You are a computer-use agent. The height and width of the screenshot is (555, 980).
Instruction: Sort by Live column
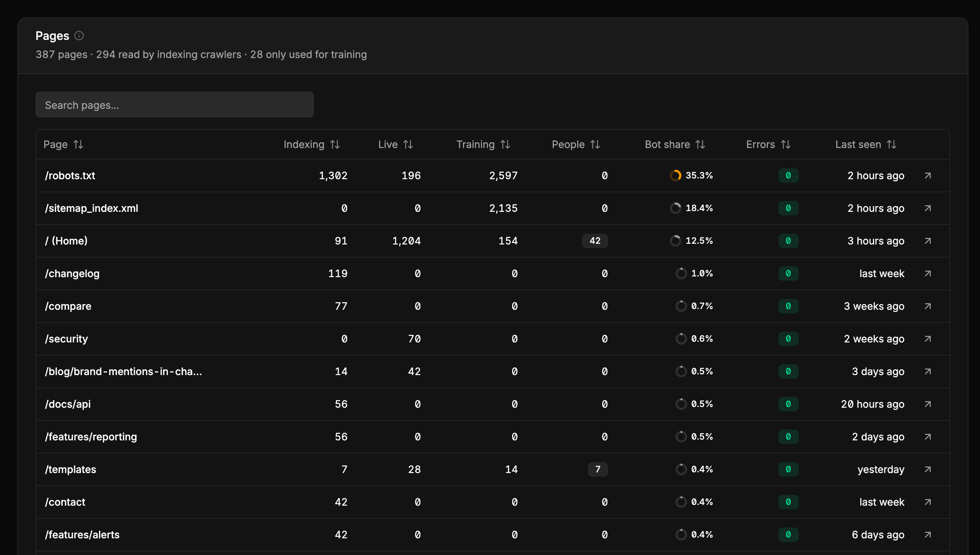pos(395,144)
